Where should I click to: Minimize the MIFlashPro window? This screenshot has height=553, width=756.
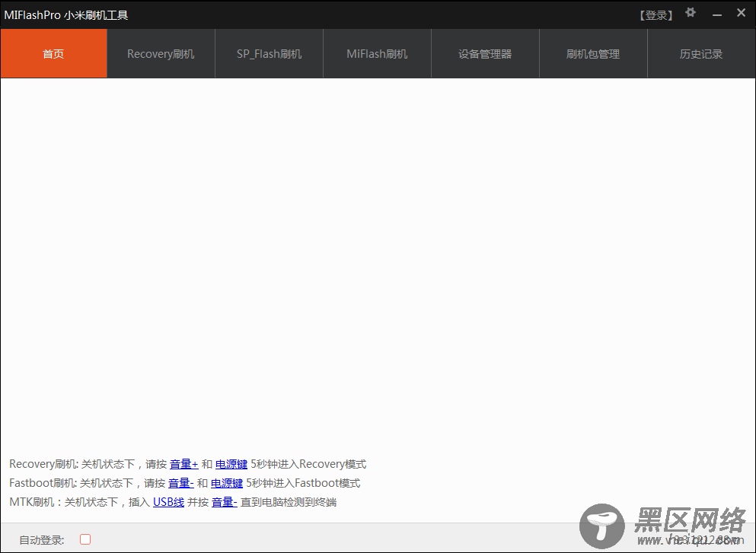tap(717, 15)
